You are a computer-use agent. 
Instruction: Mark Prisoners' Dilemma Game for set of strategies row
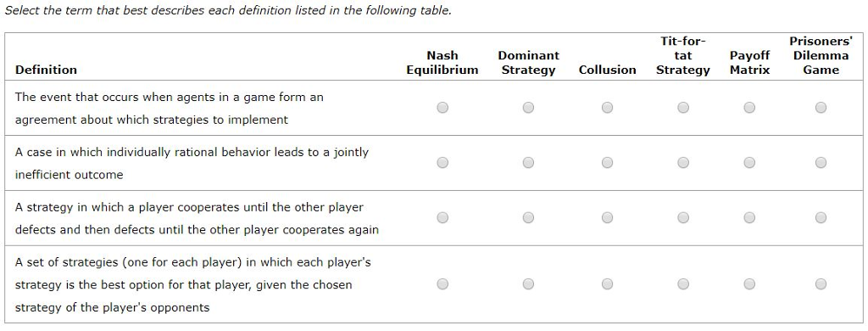[x=821, y=283]
